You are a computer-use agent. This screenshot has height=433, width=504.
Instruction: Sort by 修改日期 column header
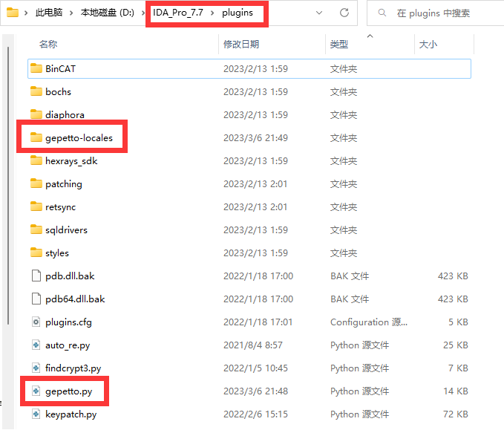241,45
